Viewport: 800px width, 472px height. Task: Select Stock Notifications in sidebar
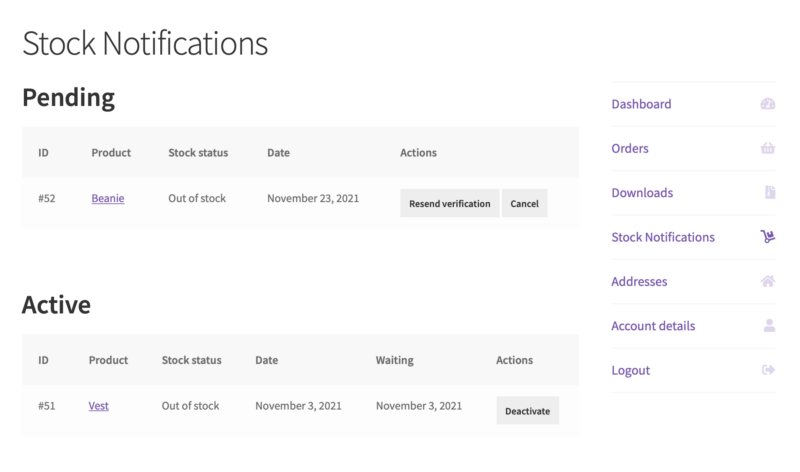coord(663,237)
